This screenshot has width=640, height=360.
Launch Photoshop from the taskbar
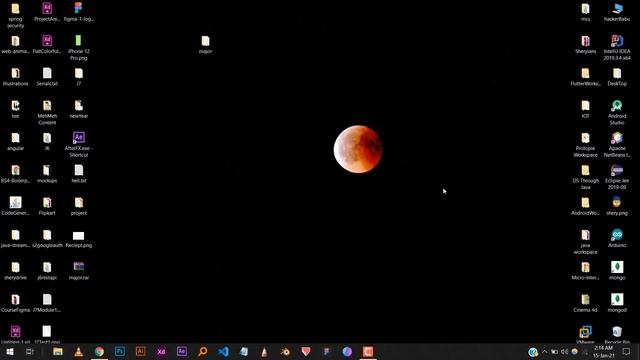click(120, 351)
